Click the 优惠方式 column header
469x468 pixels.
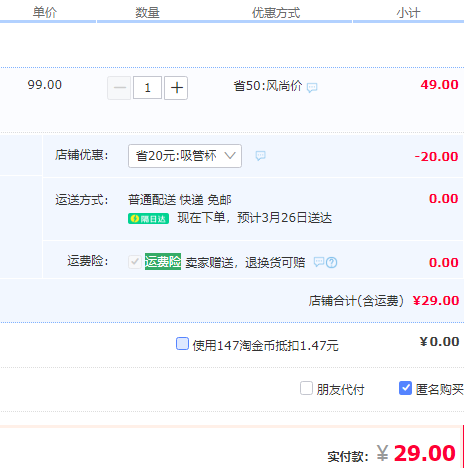[276, 13]
